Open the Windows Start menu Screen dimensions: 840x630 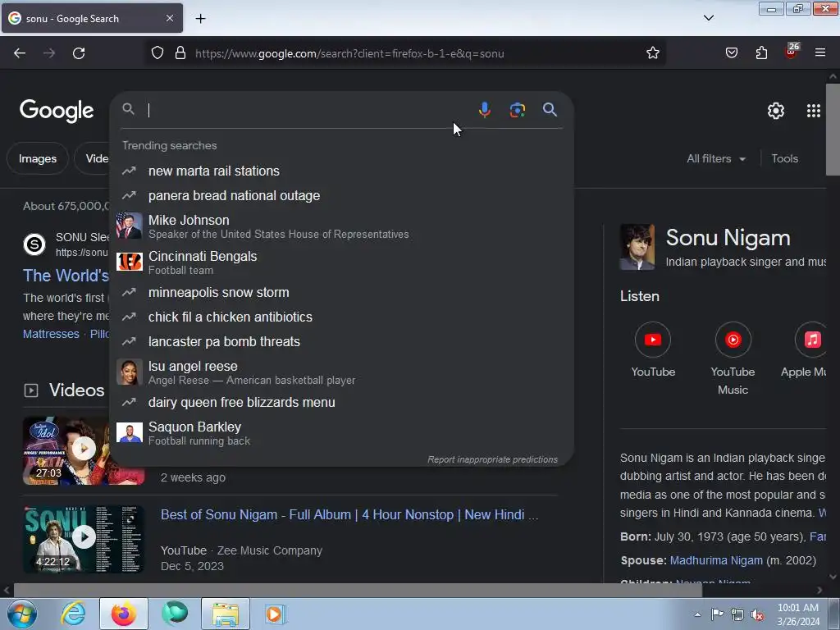tap(22, 614)
